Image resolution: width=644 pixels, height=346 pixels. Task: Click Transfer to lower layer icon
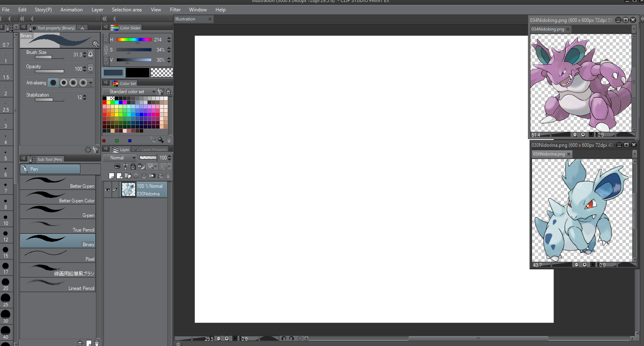[136, 176]
